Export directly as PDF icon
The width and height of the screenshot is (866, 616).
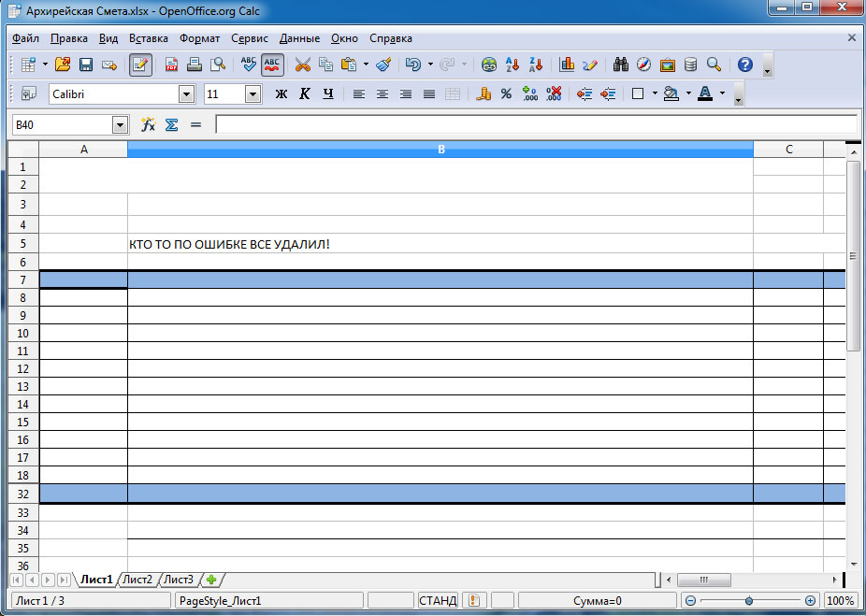tap(172, 65)
